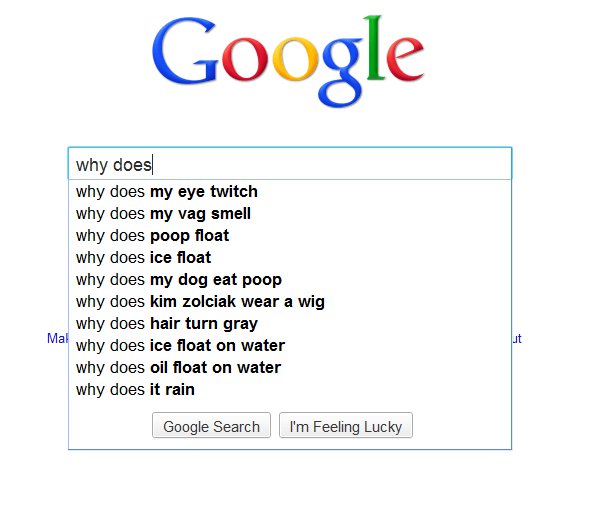The image size is (593, 507).
Task: Pick the 'why does it rain' suggestion
Action: point(290,389)
